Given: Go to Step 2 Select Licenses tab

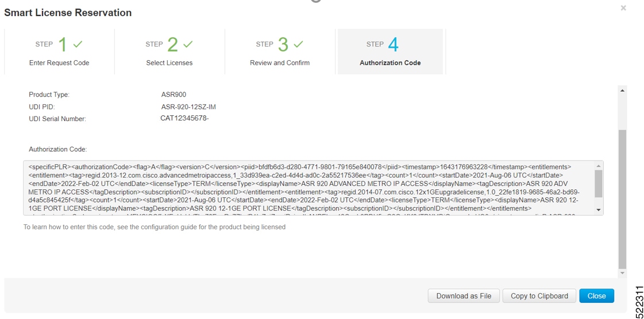Looking at the screenshot, I should point(169,51).
